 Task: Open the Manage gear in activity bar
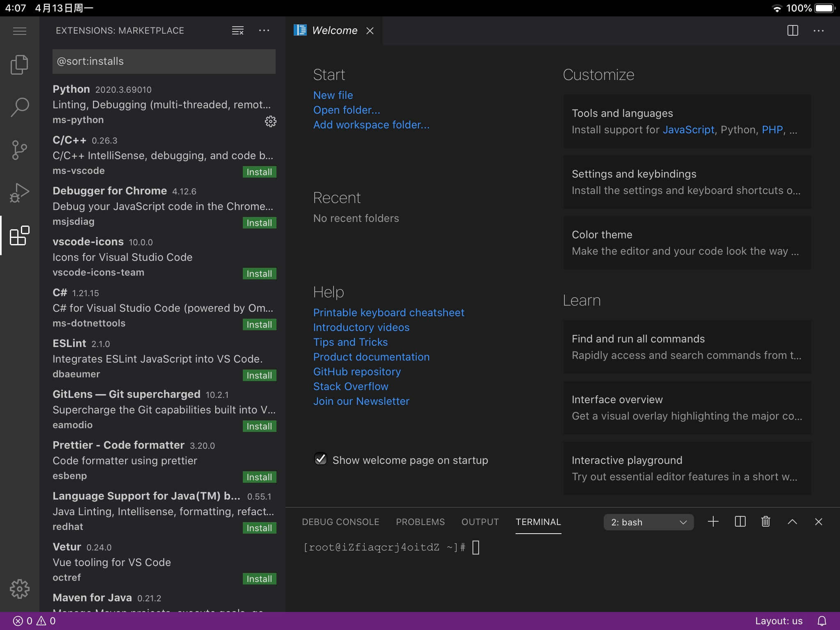point(19,589)
